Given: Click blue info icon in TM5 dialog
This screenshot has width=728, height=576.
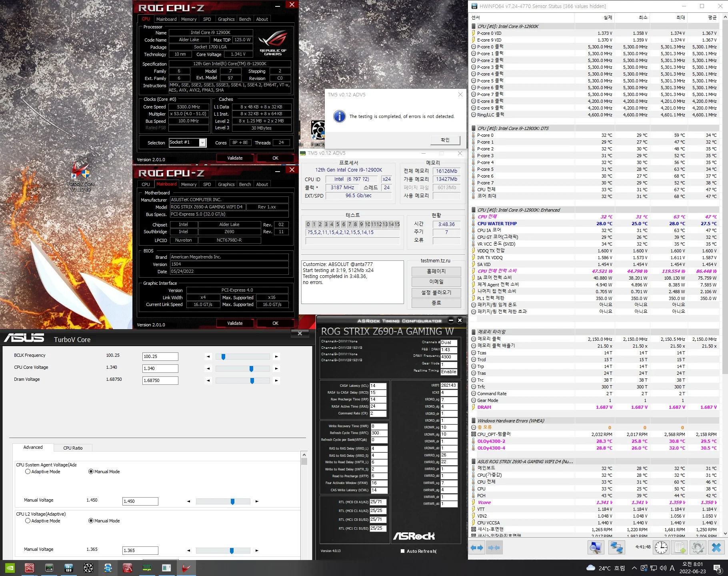Looking at the screenshot, I should point(339,116).
